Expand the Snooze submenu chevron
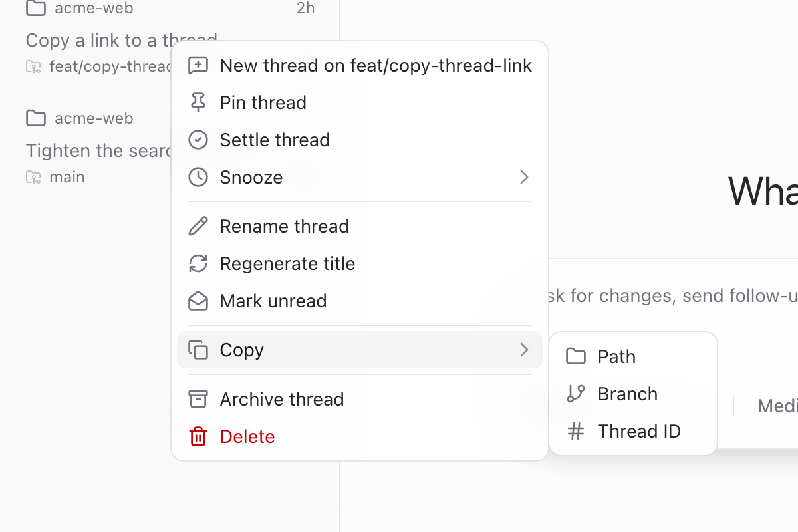Viewport: 798px width, 532px height. [x=524, y=177]
